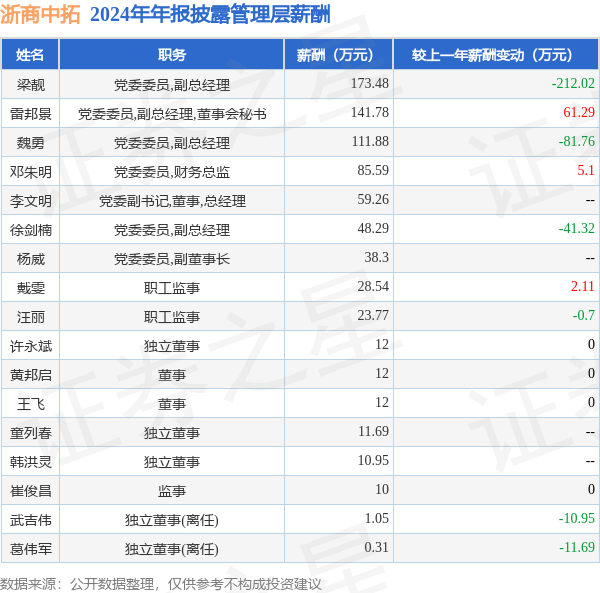
Task: Click the name 梁靓
Action: coord(31,85)
